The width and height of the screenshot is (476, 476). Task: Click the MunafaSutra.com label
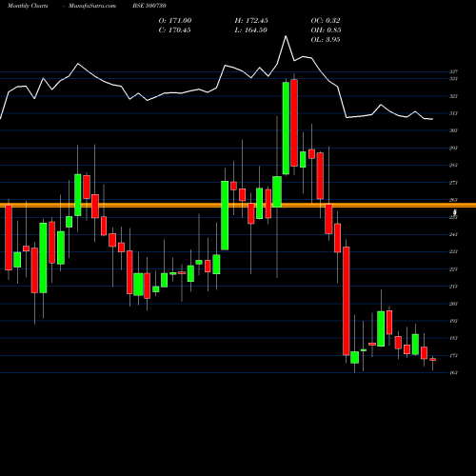(x=92, y=6)
